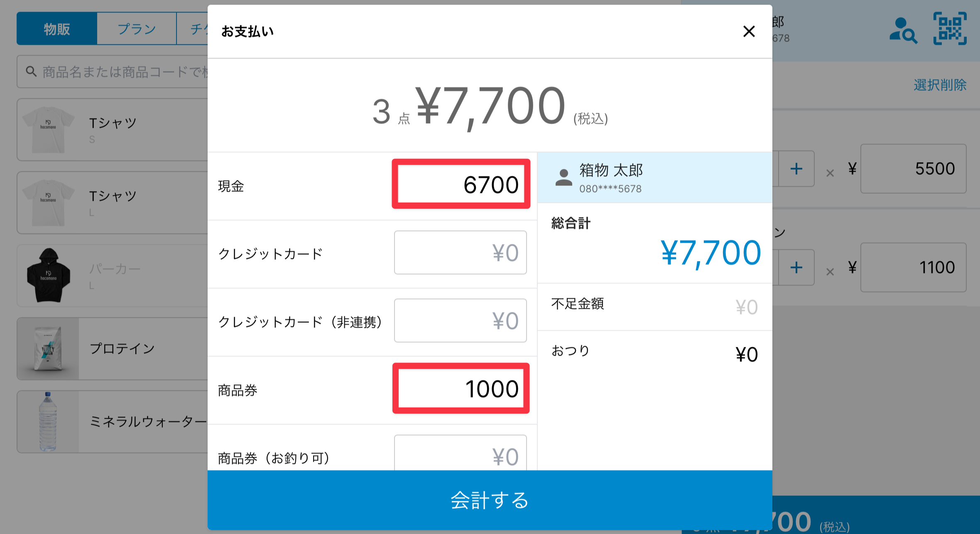The height and width of the screenshot is (534, 980).
Task: Edit the 現金 amount field
Action: coord(461,184)
